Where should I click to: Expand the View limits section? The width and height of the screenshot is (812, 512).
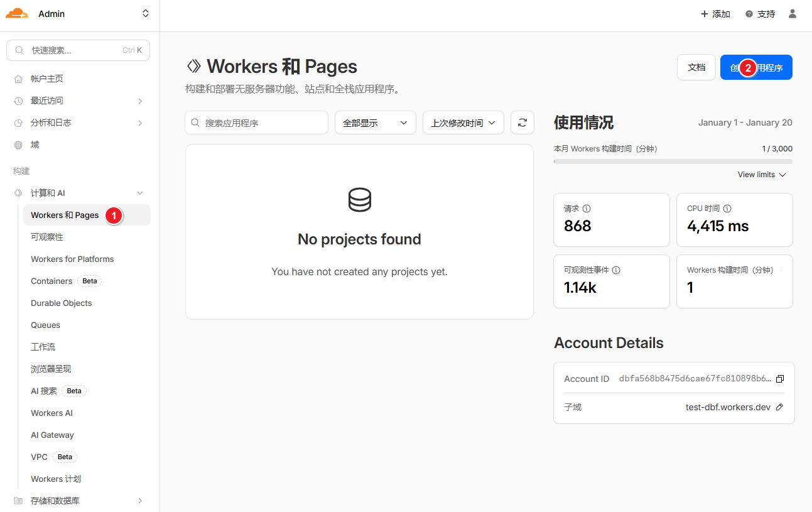pyautogui.click(x=762, y=175)
